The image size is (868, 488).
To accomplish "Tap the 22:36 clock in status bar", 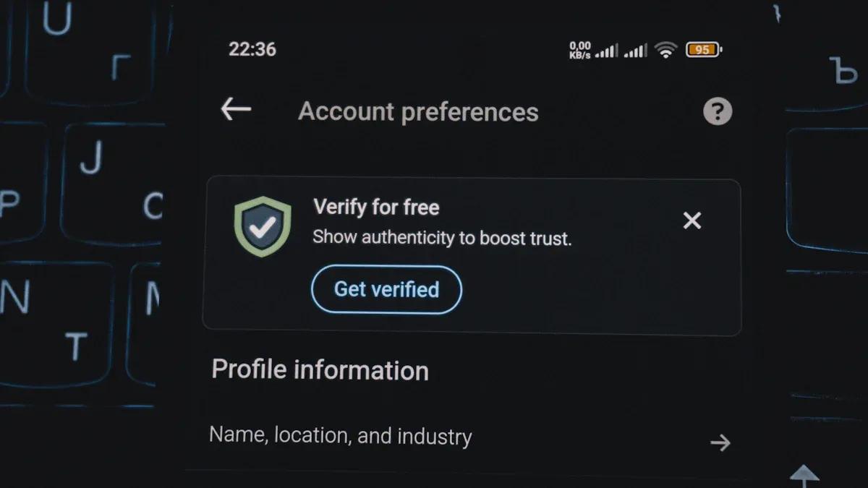I will point(252,49).
